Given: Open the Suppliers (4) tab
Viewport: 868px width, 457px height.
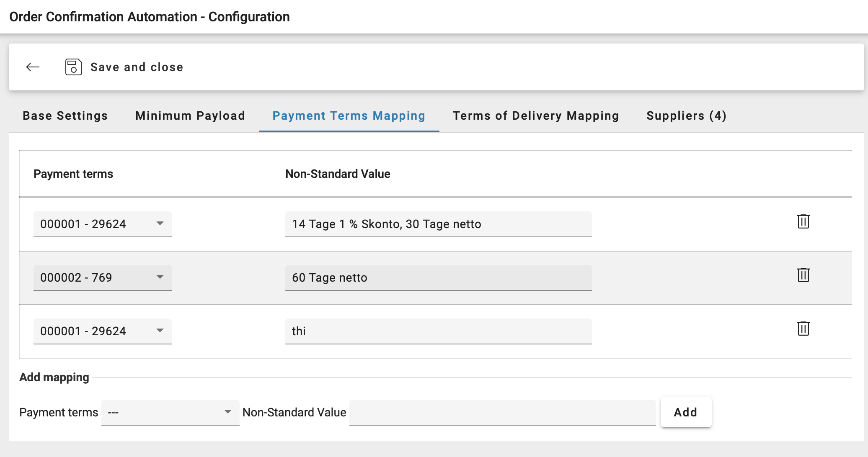Looking at the screenshot, I should (686, 116).
